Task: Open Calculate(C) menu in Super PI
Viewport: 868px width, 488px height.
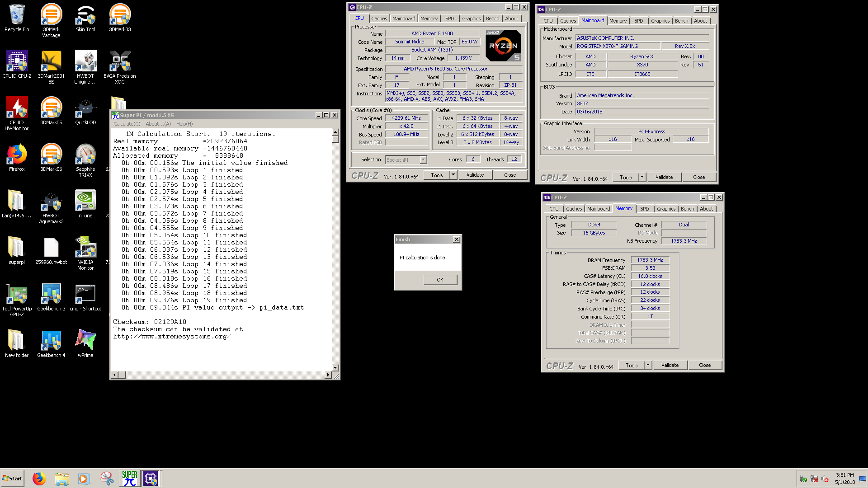Action: [127, 124]
